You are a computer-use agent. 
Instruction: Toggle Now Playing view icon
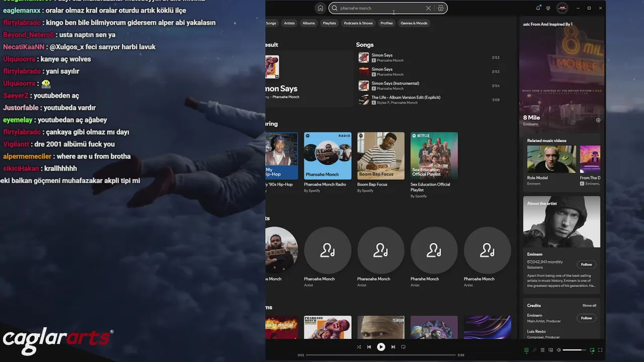pos(526,350)
